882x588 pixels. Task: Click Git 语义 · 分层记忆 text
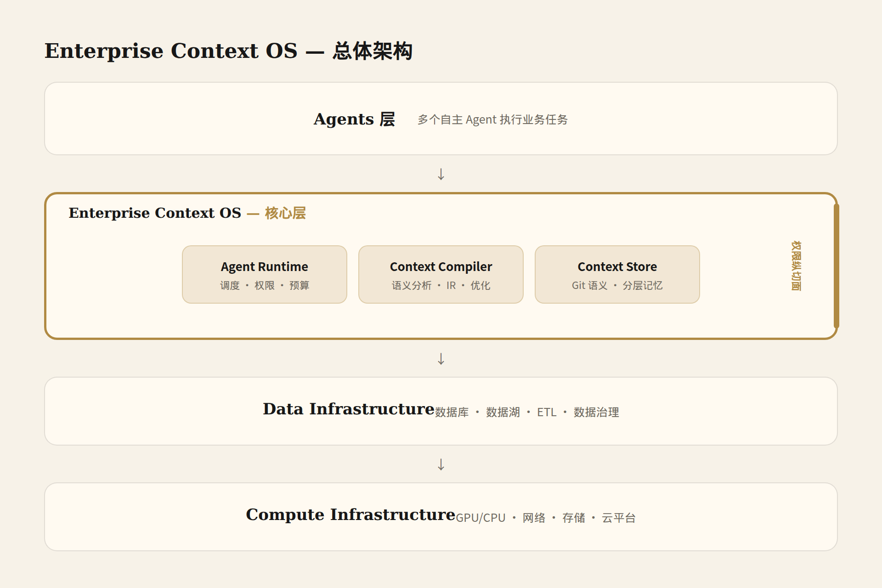pos(617,285)
